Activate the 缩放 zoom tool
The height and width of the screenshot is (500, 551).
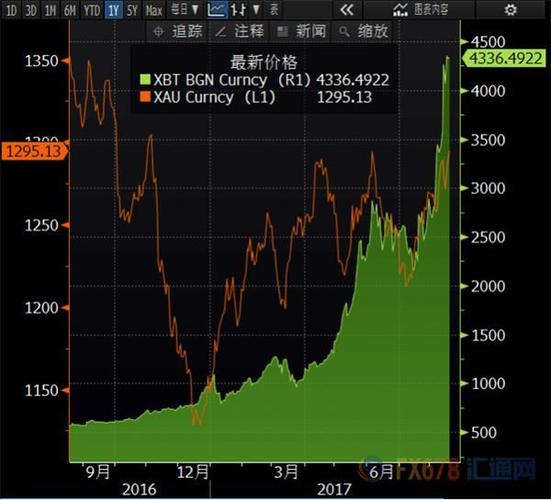pos(363,32)
